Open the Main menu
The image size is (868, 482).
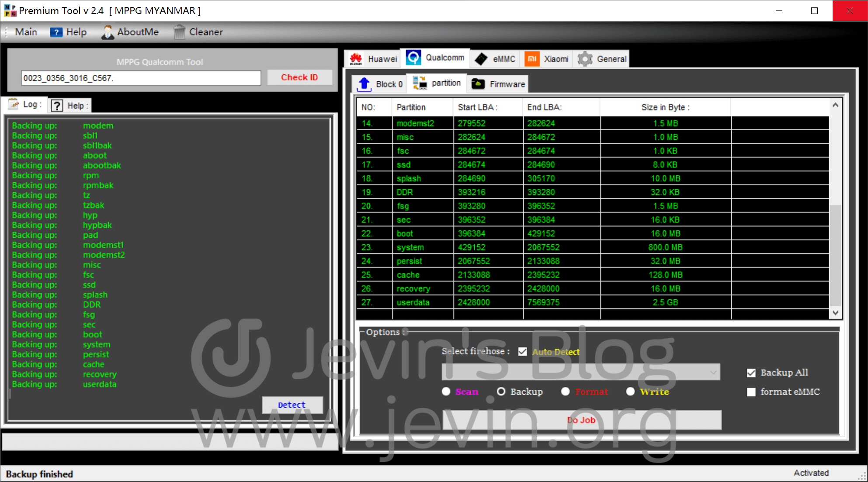click(26, 32)
